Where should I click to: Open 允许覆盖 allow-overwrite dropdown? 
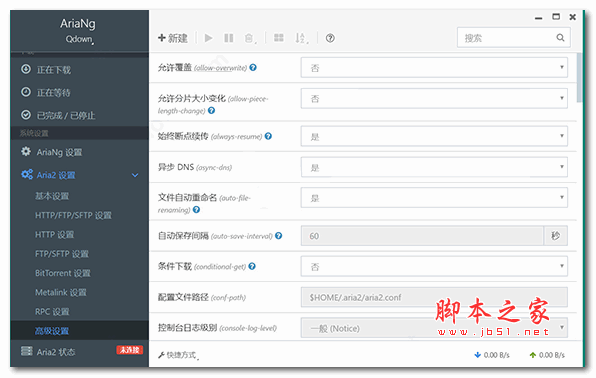[x=434, y=68]
